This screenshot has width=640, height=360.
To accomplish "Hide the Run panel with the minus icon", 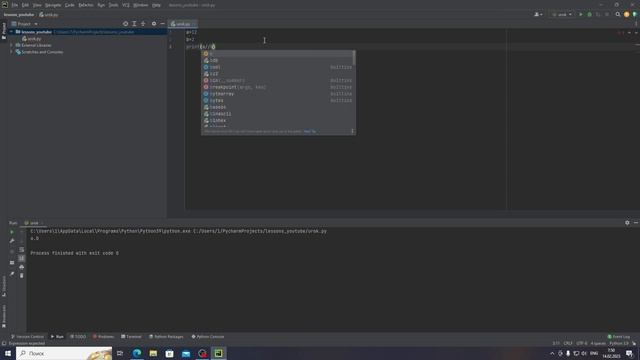I will 636,222.
